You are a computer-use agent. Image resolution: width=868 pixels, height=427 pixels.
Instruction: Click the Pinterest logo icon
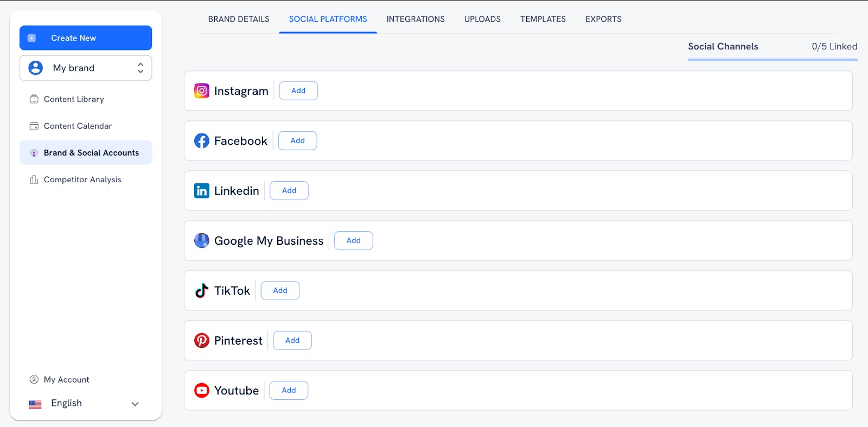click(201, 341)
